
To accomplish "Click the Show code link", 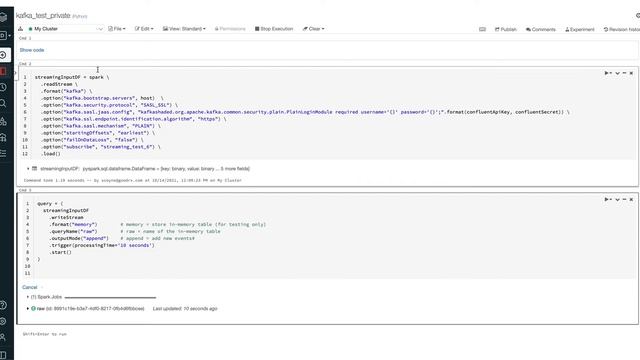I will point(32,50).
